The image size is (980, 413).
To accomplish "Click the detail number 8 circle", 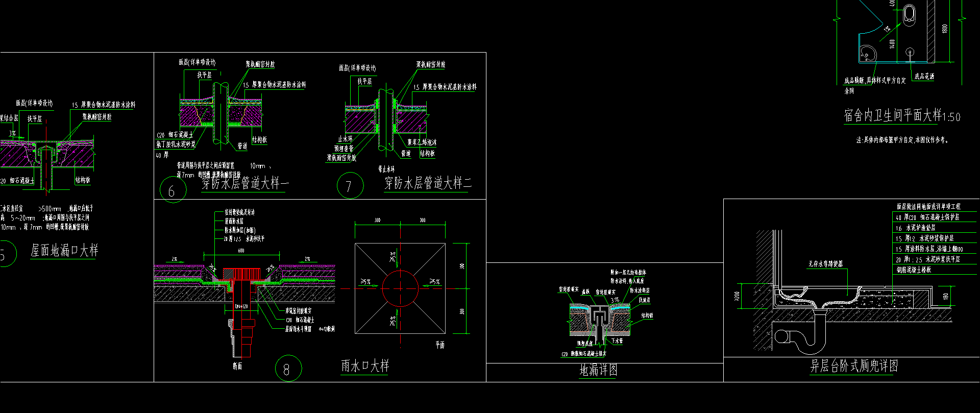I will (x=288, y=368).
